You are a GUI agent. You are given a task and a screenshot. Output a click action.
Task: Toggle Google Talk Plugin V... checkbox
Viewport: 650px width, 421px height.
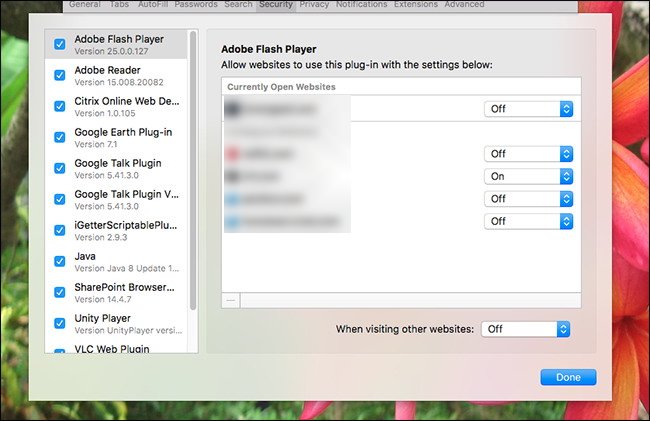pos(60,199)
